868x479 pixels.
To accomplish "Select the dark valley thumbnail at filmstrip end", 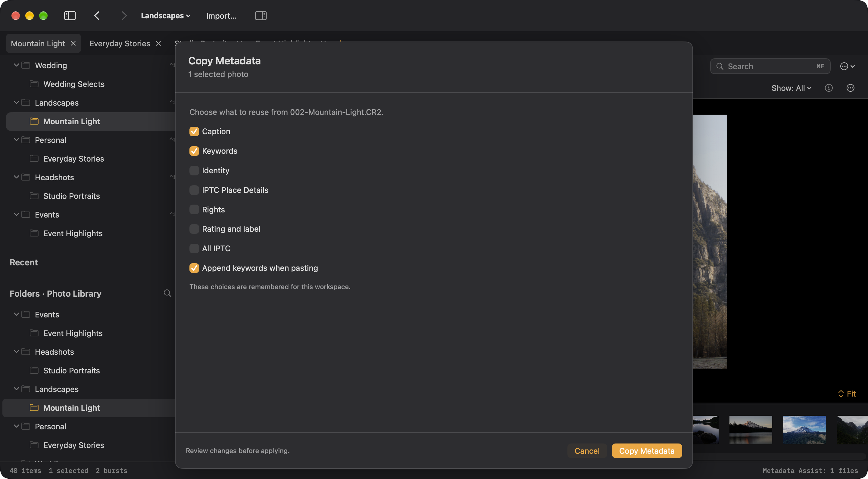I will pos(852,430).
